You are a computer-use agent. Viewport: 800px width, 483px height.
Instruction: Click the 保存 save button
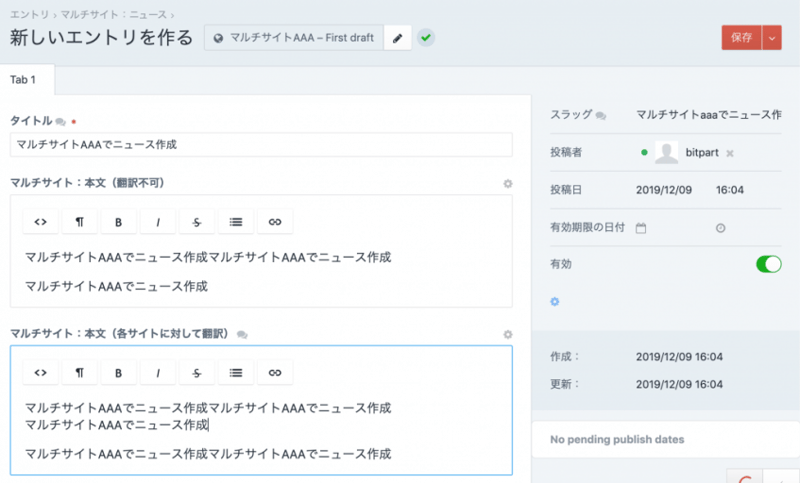(741, 37)
